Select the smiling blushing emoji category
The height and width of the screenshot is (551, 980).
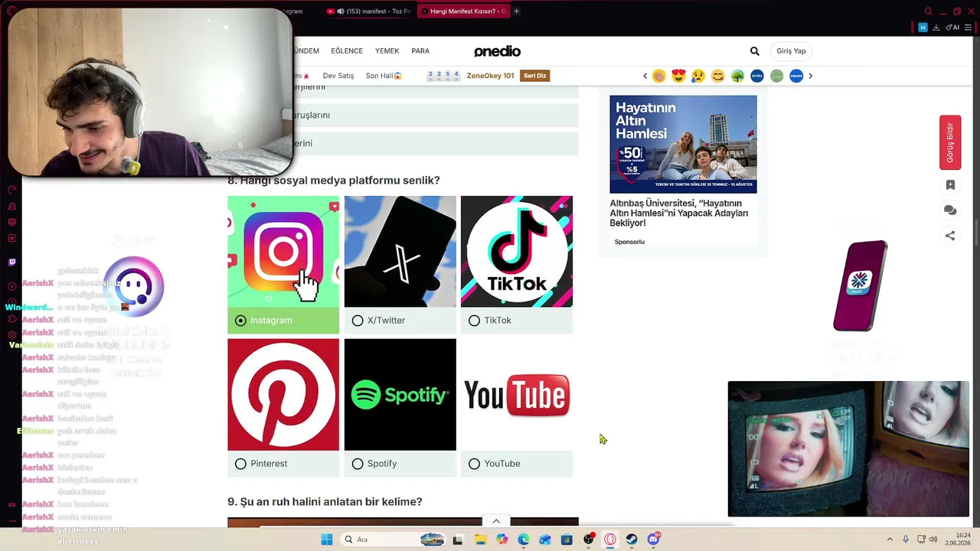[x=717, y=76]
